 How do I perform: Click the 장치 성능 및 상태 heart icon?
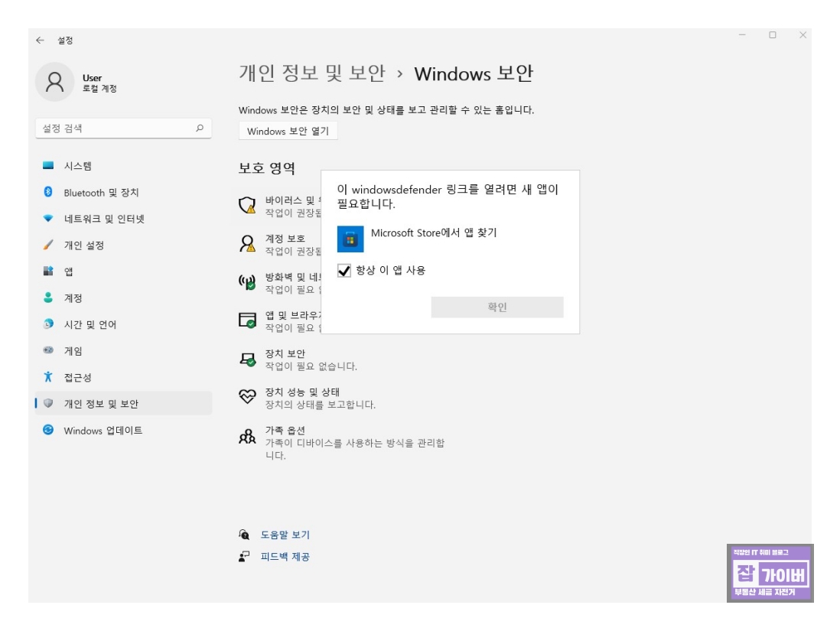pyautogui.click(x=247, y=396)
